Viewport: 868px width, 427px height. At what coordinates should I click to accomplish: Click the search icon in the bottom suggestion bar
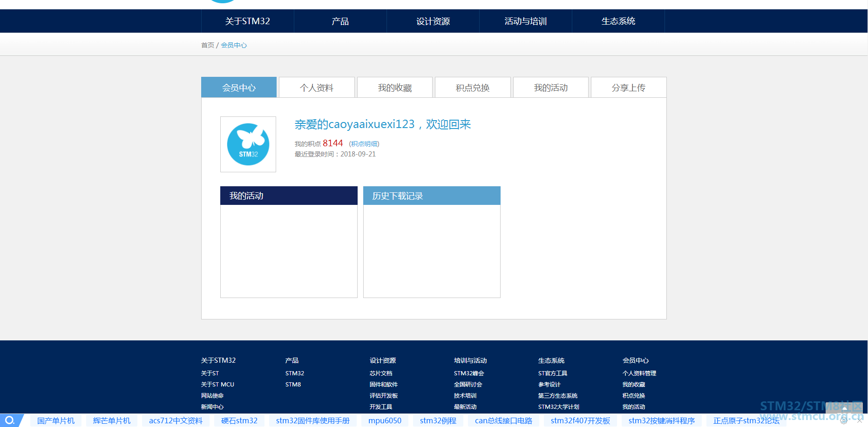point(9,420)
